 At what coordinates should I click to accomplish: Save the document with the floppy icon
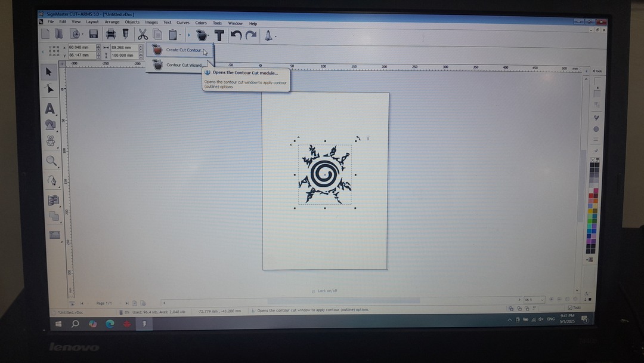click(x=93, y=34)
